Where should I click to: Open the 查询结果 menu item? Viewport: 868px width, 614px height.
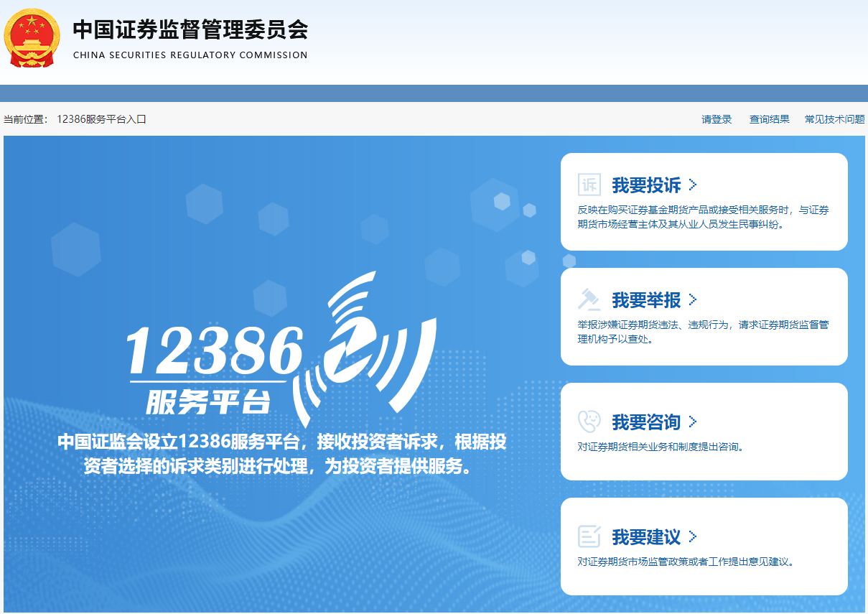(769, 119)
